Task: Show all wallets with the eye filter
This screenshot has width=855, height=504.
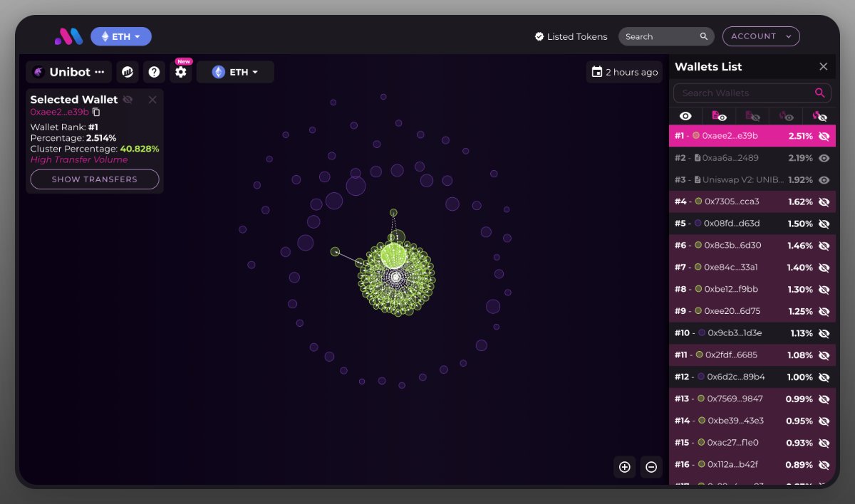Action: point(685,116)
